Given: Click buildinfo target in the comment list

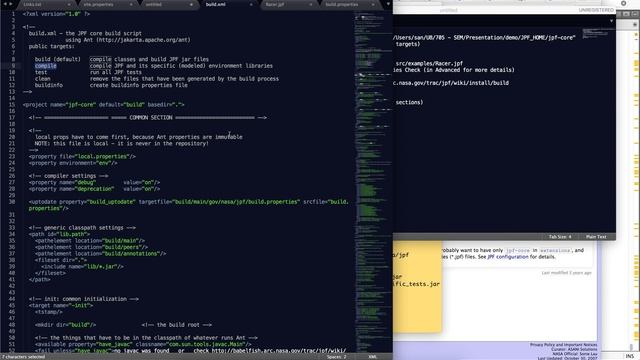Looking at the screenshot, I should point(49,85).
